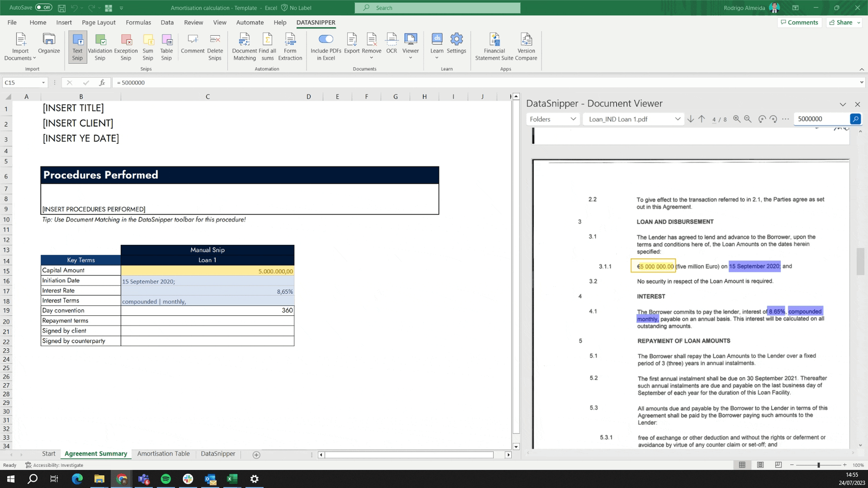Toggle Include PDFs in Excel
The height and width of the screenshot is (488, 868).
click(325, 38)
